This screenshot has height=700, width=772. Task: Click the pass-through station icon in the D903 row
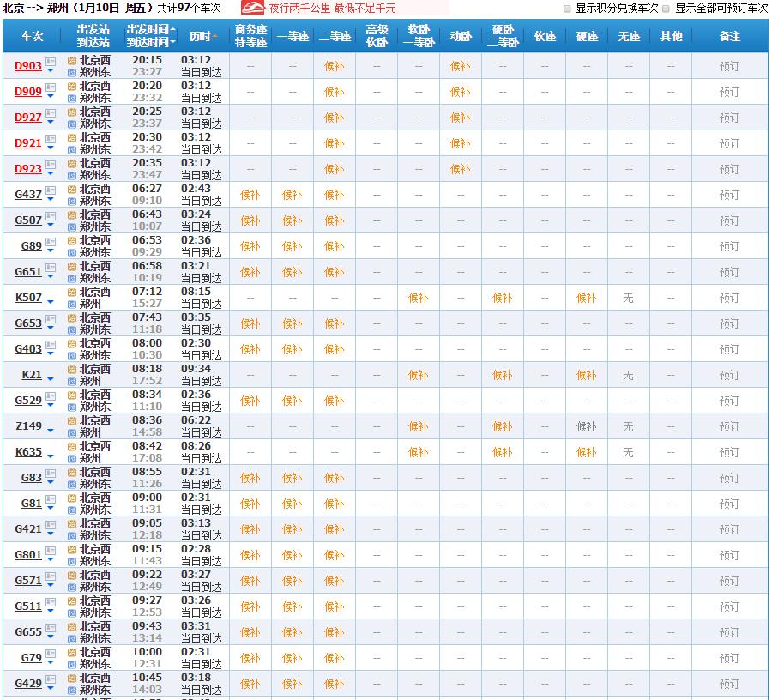(x=72, y=72)
